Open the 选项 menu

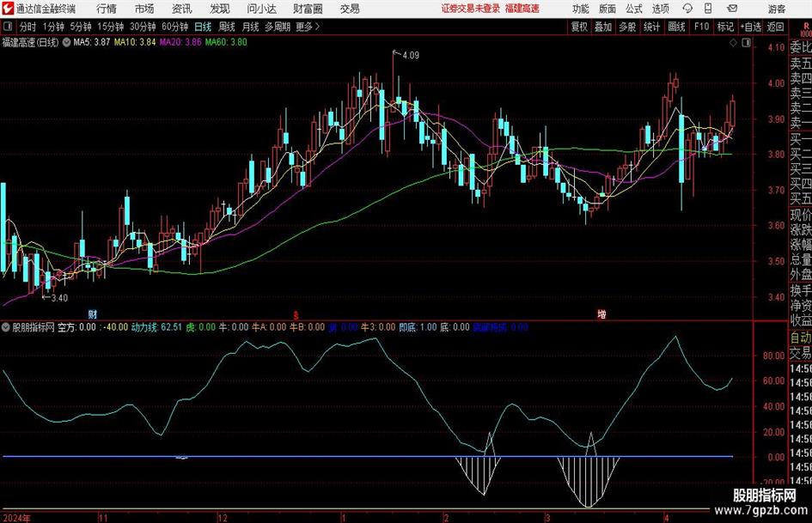coord(660,9)
